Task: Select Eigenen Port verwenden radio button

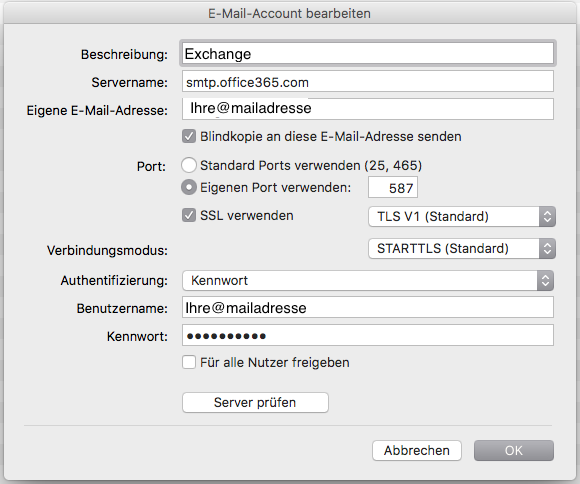Action: coord(189,187)
